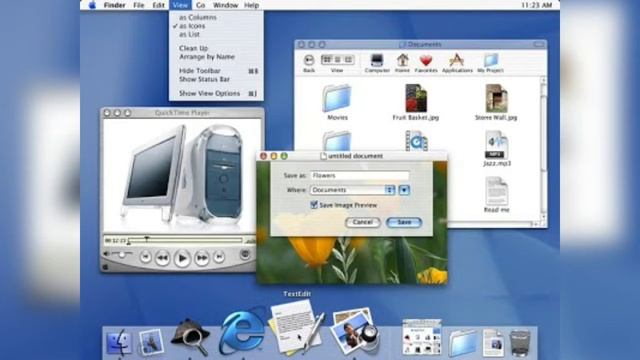Open Finder from the Dock

pos(119,342)
